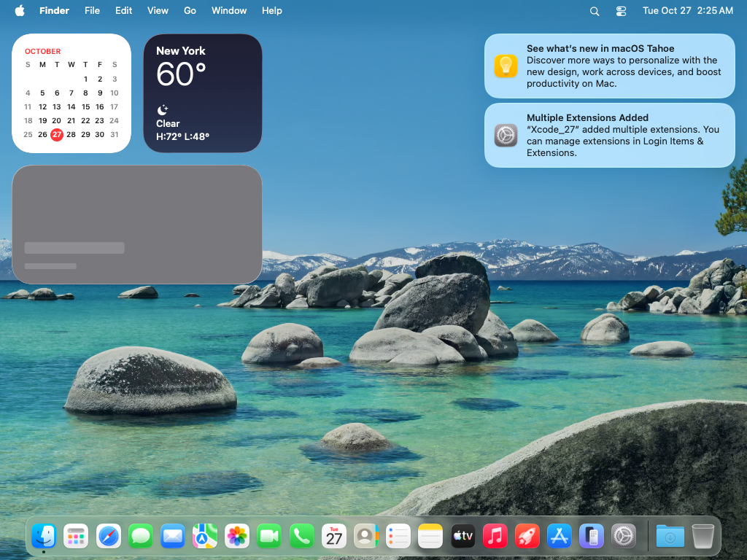
Task: Open the Photos app icon
Action: [x=237, y=536]
